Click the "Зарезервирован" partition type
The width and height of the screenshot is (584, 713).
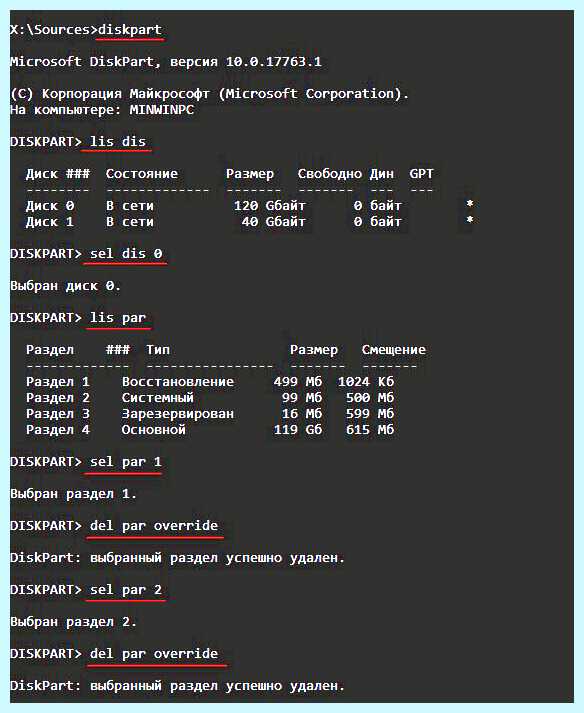click(x=178, y=413)
